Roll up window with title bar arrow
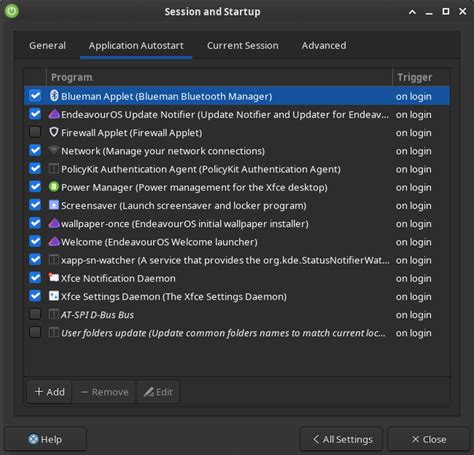The height and width of the screenshot is (455, 474). point(412,12)
